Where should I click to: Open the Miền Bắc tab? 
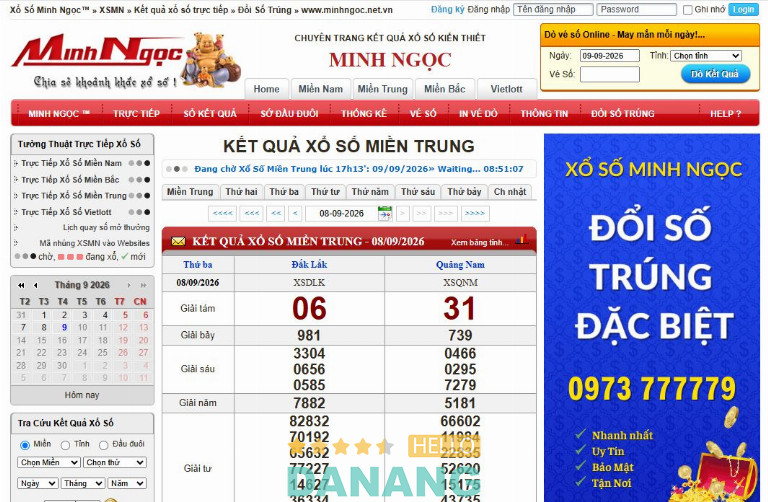pyautogui.click(x=445, y=89)
